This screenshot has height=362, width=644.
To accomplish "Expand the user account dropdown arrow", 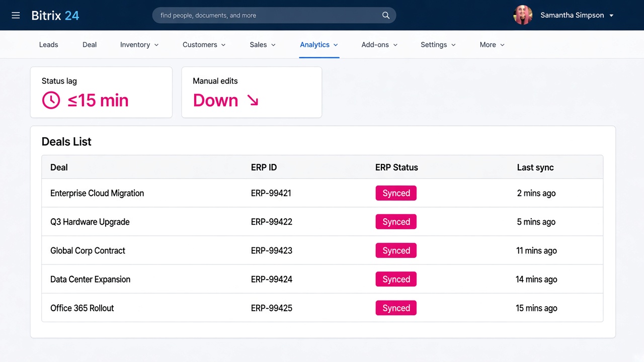I will [611, 16].
